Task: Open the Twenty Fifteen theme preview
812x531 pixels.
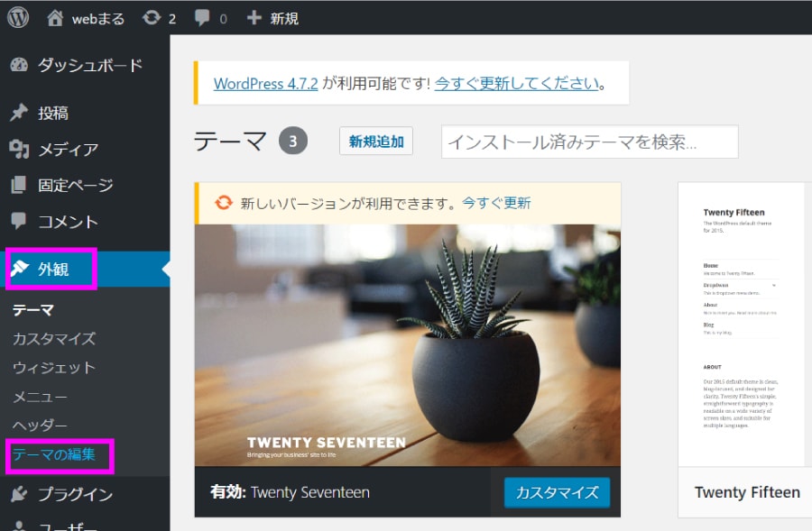Action: 745,325
